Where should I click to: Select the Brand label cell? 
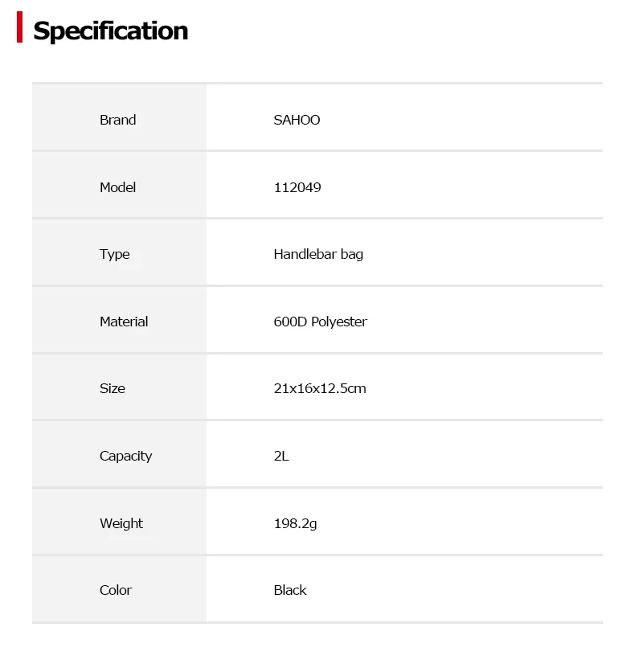click(119, 117)
